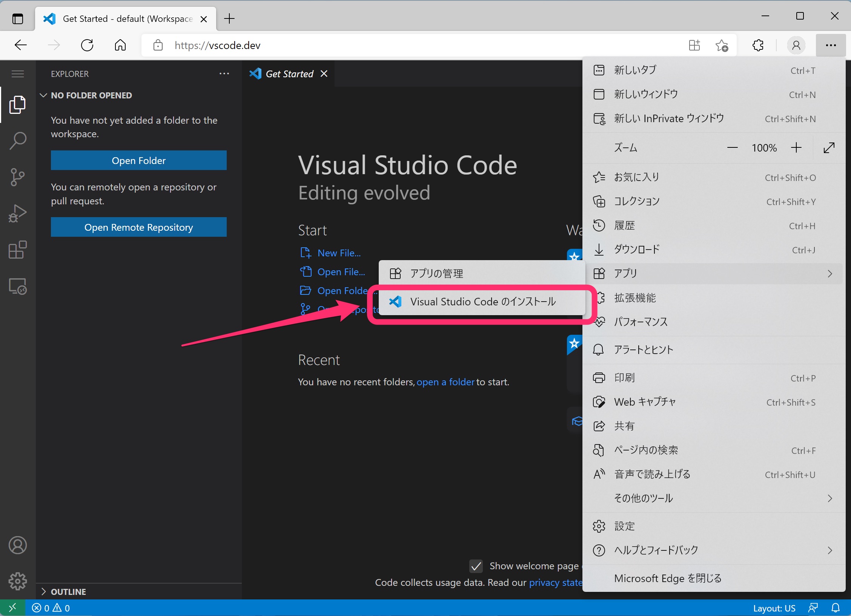Decrease zoom with the minus button
The width and height of the screenshot is (851, 616).
pos(732,148)
